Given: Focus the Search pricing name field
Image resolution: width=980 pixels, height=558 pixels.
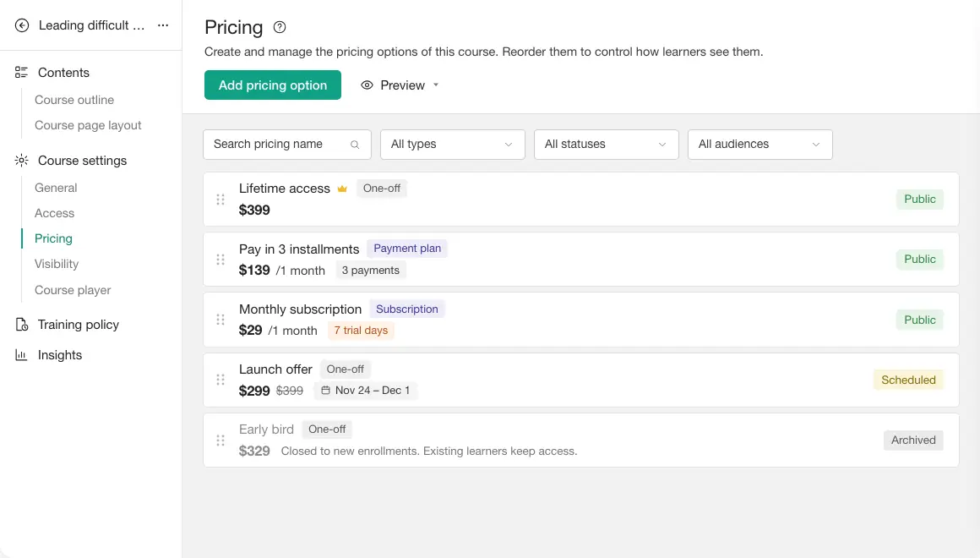Looking at the screenshot, I should click(287, 145).
